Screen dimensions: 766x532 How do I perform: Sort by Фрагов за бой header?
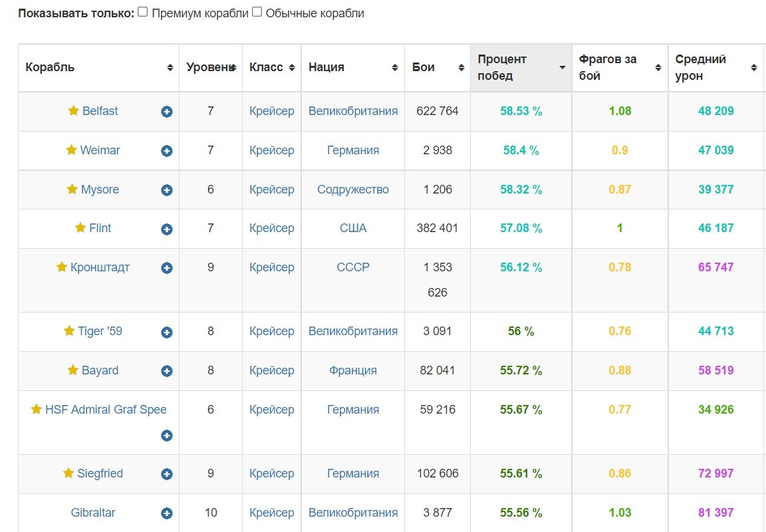[x=620, y=67]
